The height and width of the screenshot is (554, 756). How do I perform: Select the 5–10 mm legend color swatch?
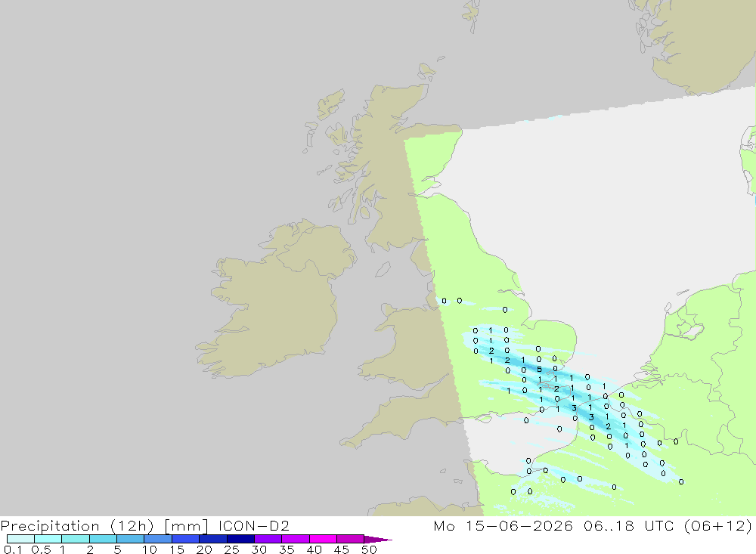[x=131, y=539]
